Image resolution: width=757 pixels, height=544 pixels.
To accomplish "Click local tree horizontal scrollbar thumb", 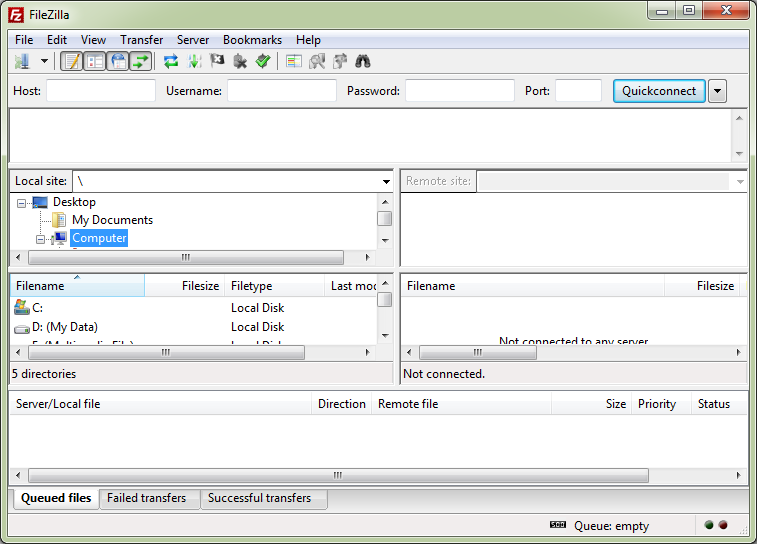I will [186, 257].
